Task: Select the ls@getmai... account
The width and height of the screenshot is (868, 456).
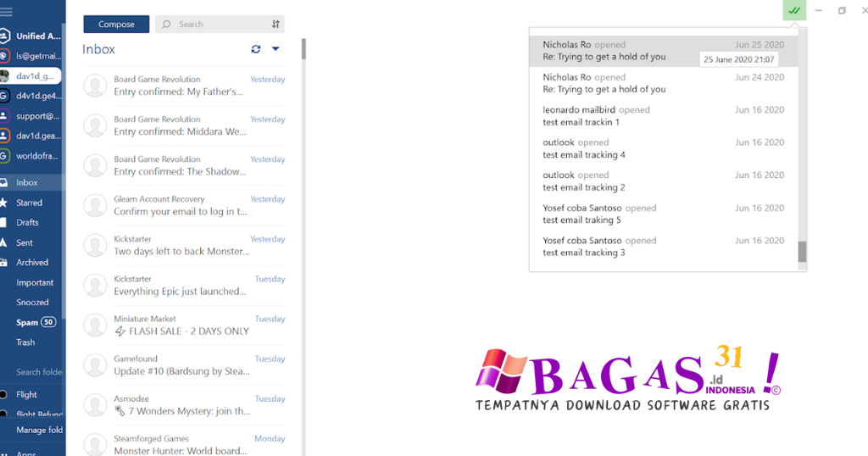Action: tap(31, 56)
